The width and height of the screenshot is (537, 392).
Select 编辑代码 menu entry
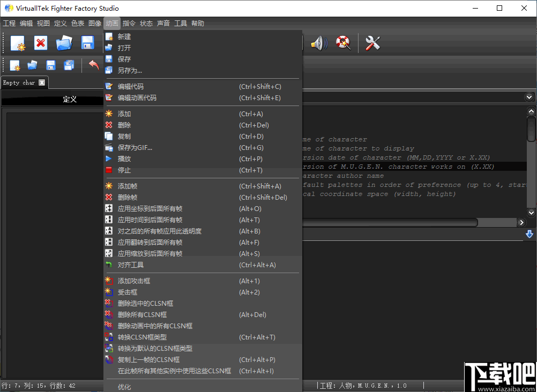[x=203, y=87]
